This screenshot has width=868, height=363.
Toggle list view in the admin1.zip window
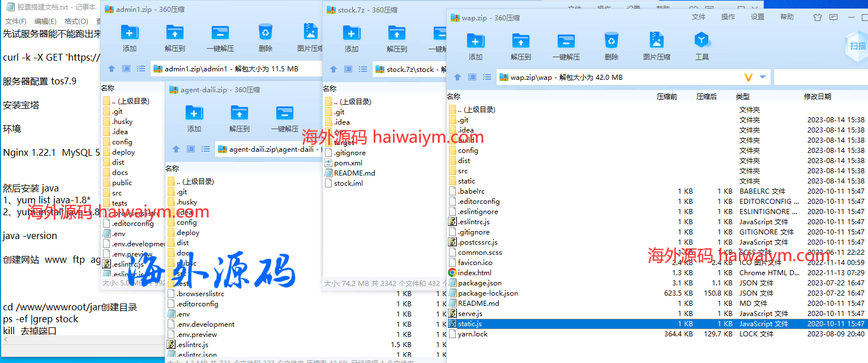(x=140, y=69)
